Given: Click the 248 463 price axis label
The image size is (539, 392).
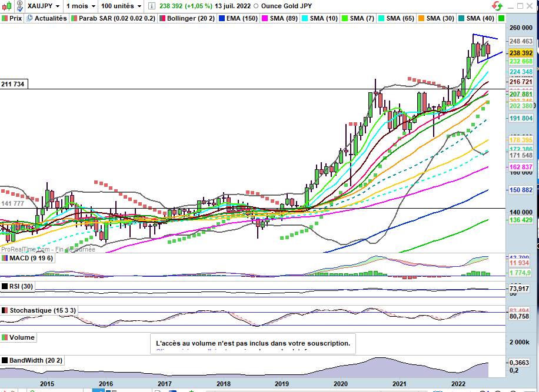Looking at the screenshot, I should pyautogui.click(x=521, y=41).
